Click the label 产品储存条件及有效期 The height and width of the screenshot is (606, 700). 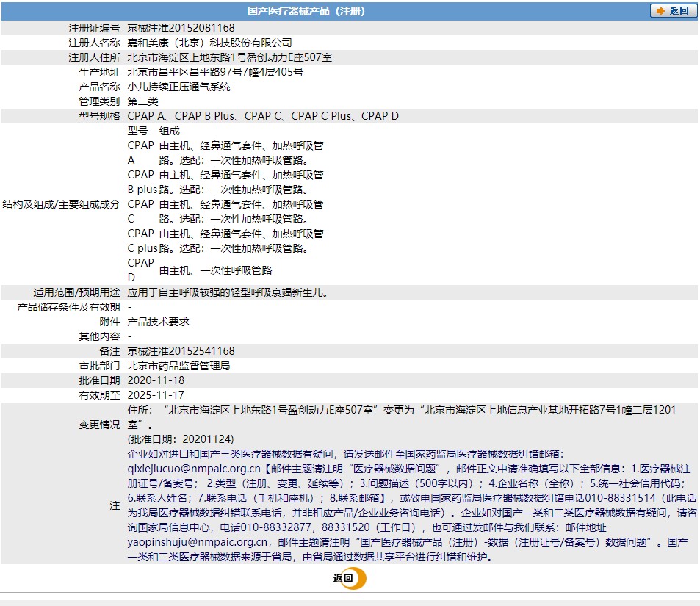pyautogui.click(x=68, y=307)
